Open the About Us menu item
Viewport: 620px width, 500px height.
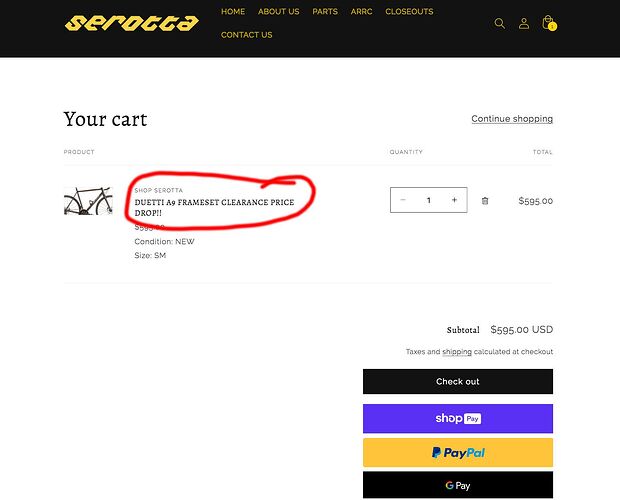[278, 12]
